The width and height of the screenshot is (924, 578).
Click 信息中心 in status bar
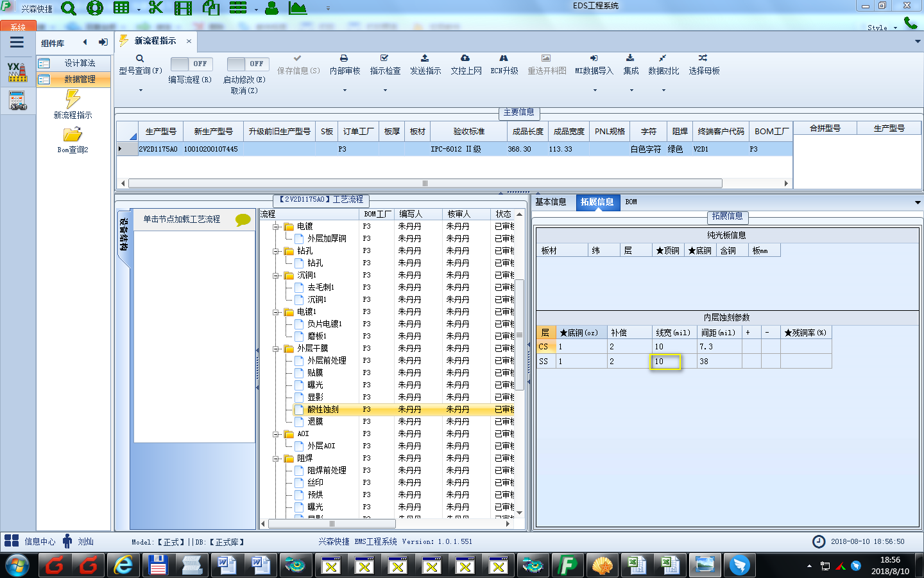pyautogui.click(x=40, y=541)
